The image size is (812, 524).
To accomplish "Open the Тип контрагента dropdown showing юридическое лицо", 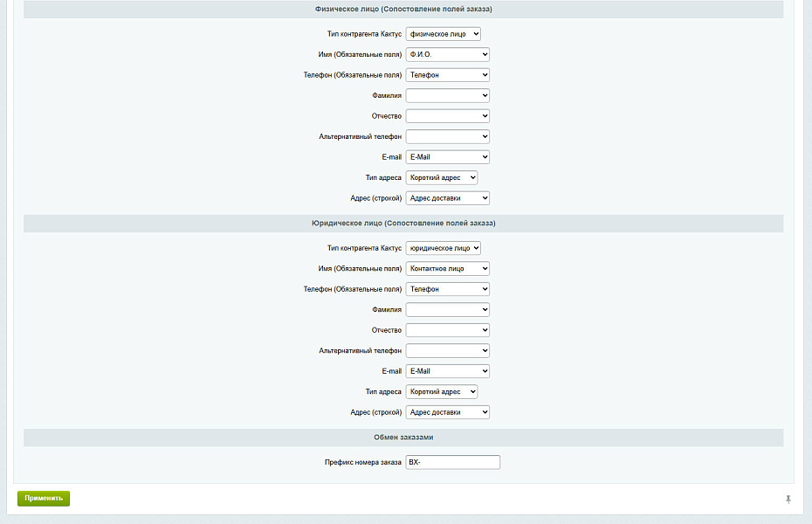I will click(x=443, y=248).
